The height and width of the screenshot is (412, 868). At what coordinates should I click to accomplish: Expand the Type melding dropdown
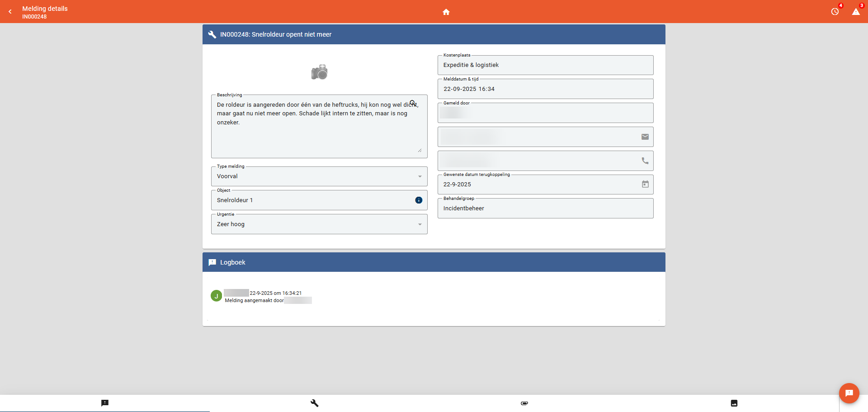pyautogui.click(x=419, y=176)
